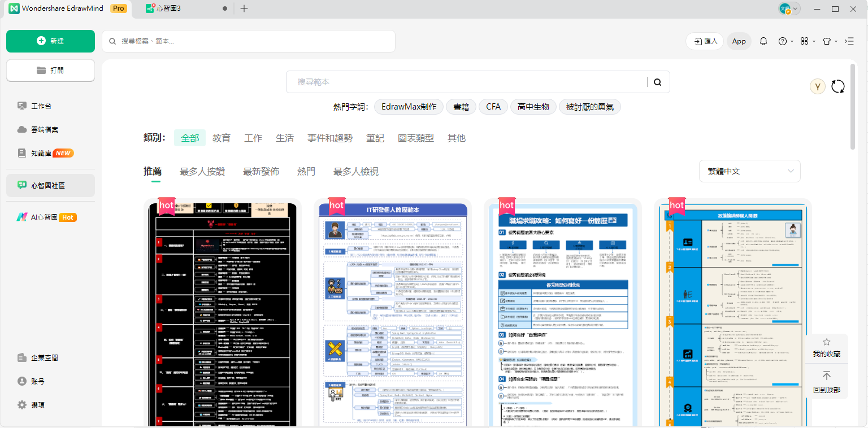Click the 匯入 import button
868x428 pixels.
click(x=704, y=41)
